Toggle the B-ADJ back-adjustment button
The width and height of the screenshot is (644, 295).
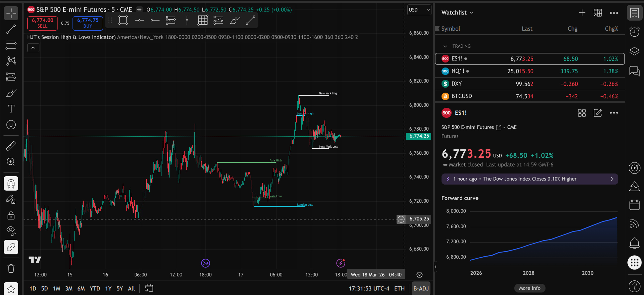pos(421,288)
